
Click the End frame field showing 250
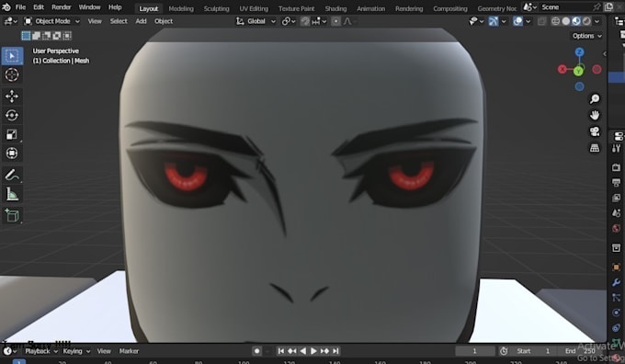[581, 351]
